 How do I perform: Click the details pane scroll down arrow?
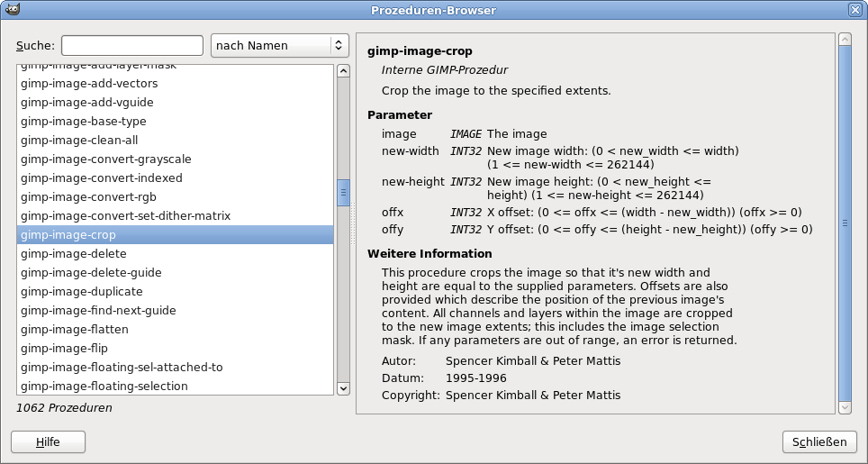pyautogui.click(x=845, y=407)
